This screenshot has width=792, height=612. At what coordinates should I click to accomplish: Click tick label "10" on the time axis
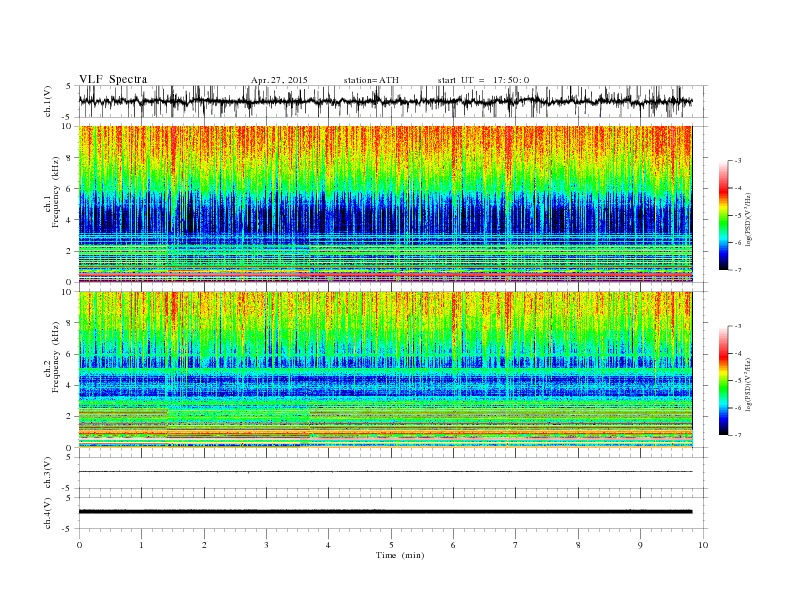click(703, 545)
